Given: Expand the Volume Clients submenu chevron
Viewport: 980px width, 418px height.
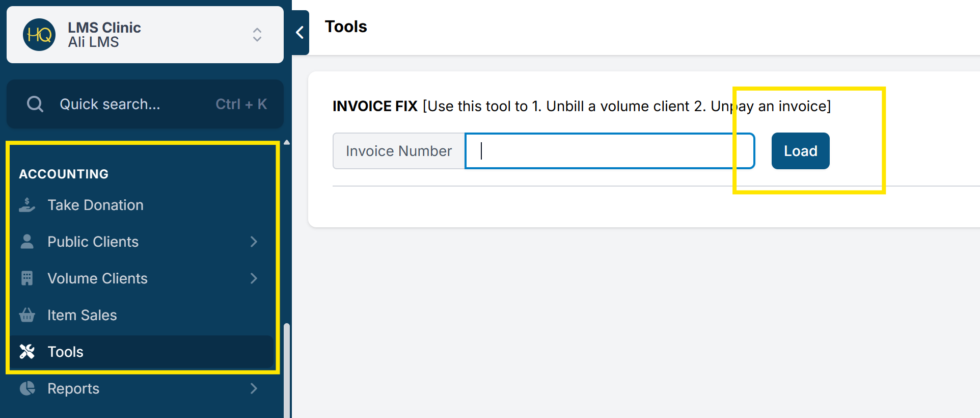Looking at the screenshot, I should pyautogui.click(x=254, y=278).
